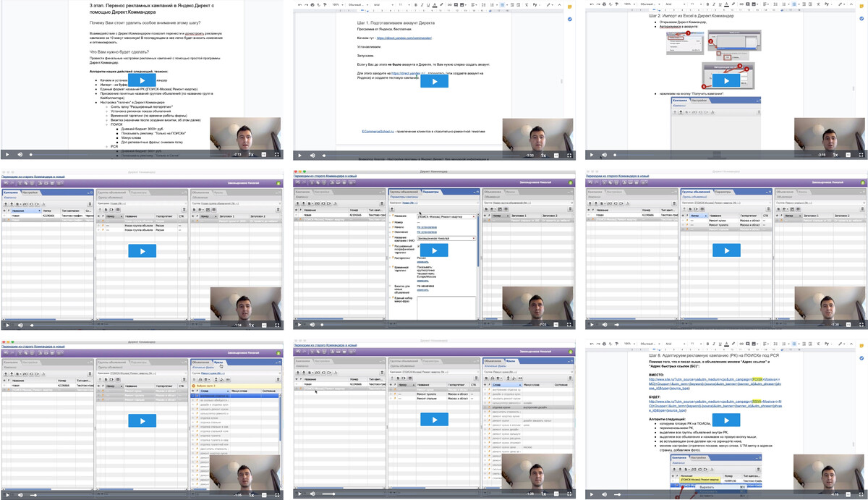Click the quality icon on the -7:03 video bar
Screen dimensions: 868x500
(557, 325)
